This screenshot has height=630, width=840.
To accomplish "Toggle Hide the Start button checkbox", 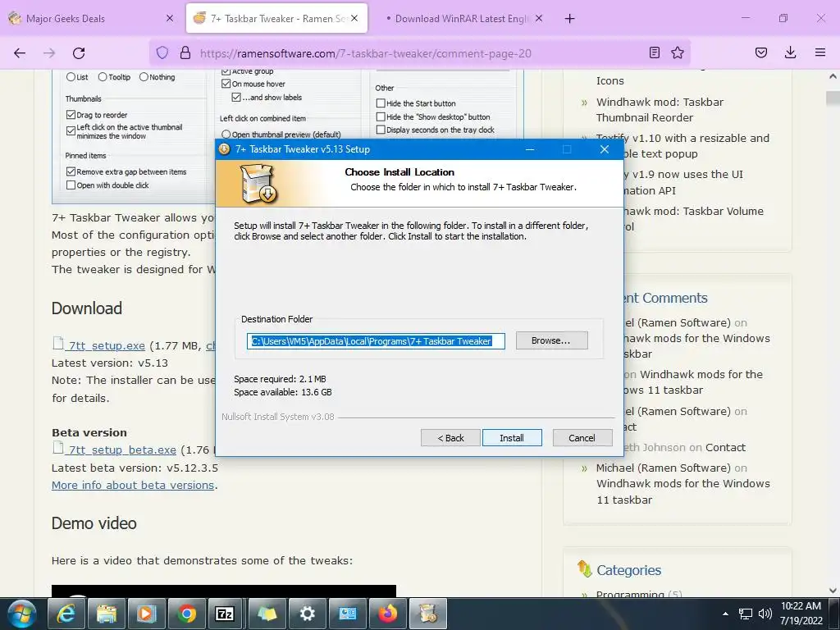I will click(x=381, y=103).
